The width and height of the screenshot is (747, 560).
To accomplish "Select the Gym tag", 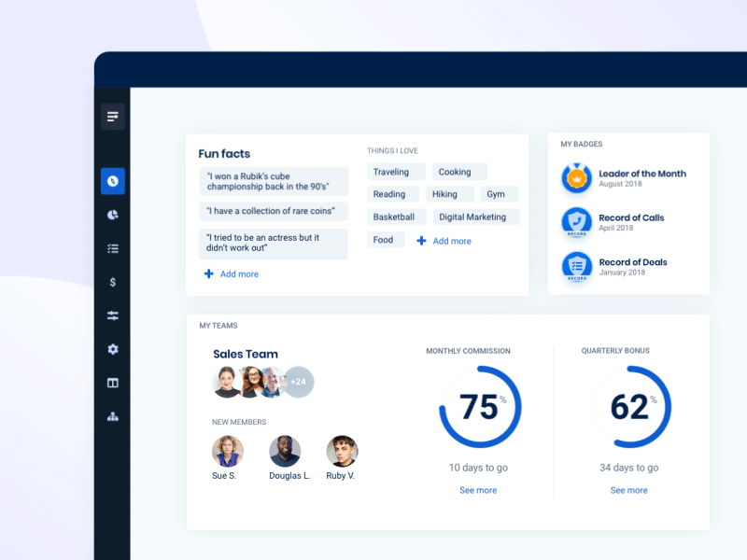I will [500, 194].
